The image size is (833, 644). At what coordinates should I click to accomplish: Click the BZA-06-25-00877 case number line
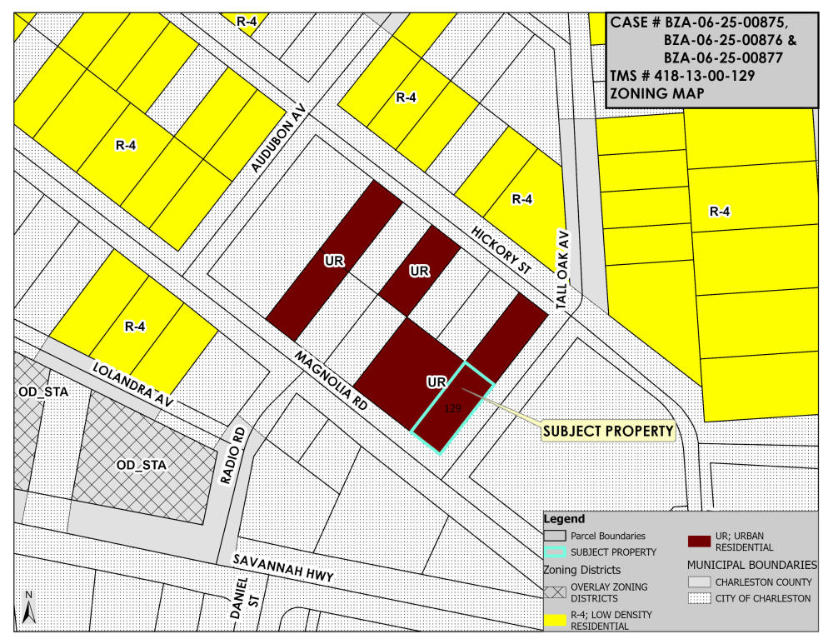pos(723,58)
